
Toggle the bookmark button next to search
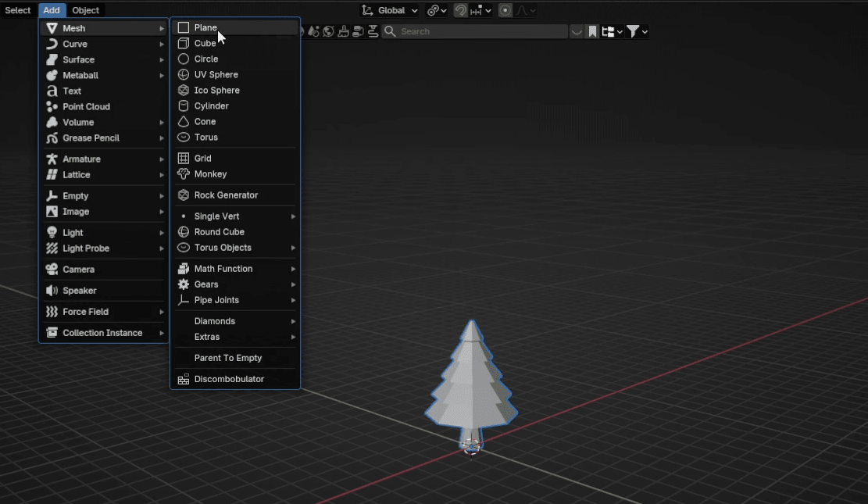(593, 31)
